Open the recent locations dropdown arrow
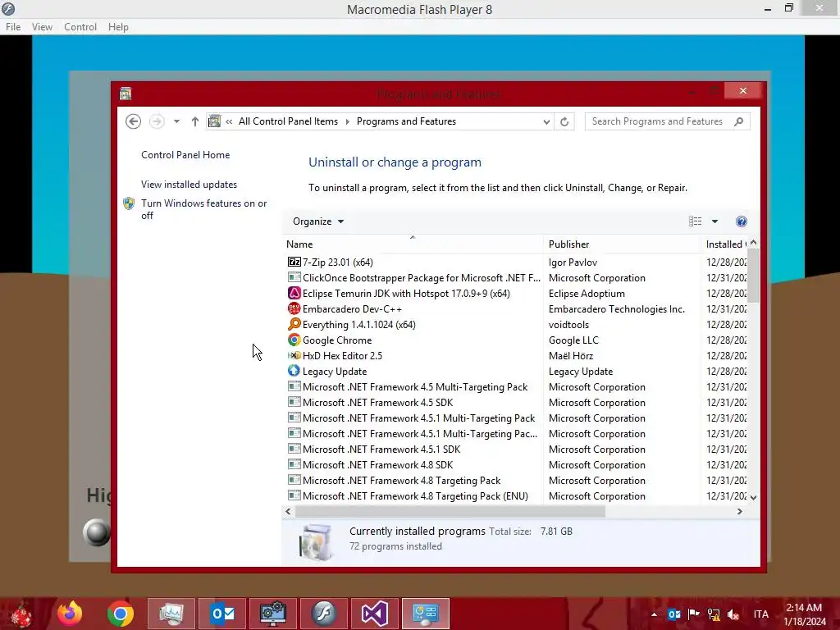 176,121
